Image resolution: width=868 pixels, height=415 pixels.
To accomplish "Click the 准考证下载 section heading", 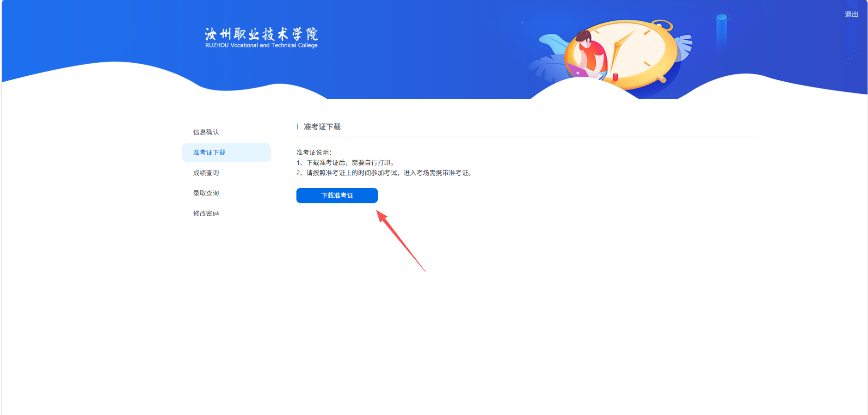I will [322, 127].
